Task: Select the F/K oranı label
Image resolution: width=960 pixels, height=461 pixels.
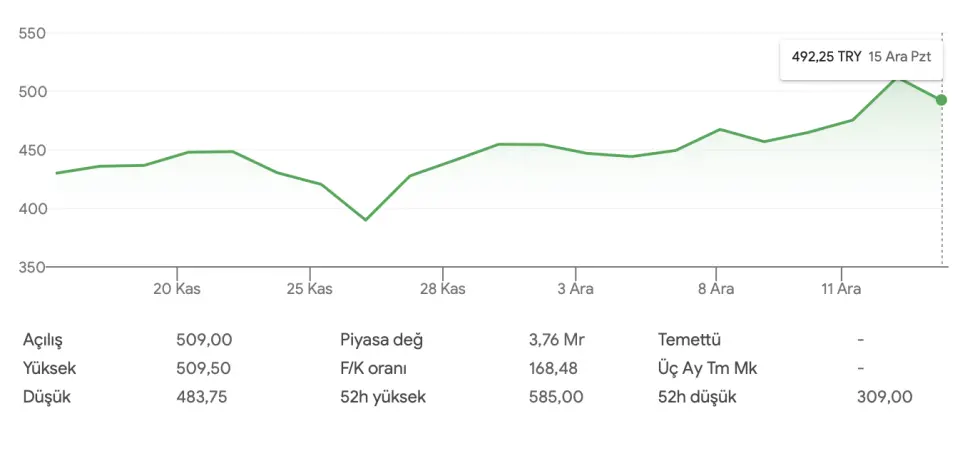Action: coord(376,368)
